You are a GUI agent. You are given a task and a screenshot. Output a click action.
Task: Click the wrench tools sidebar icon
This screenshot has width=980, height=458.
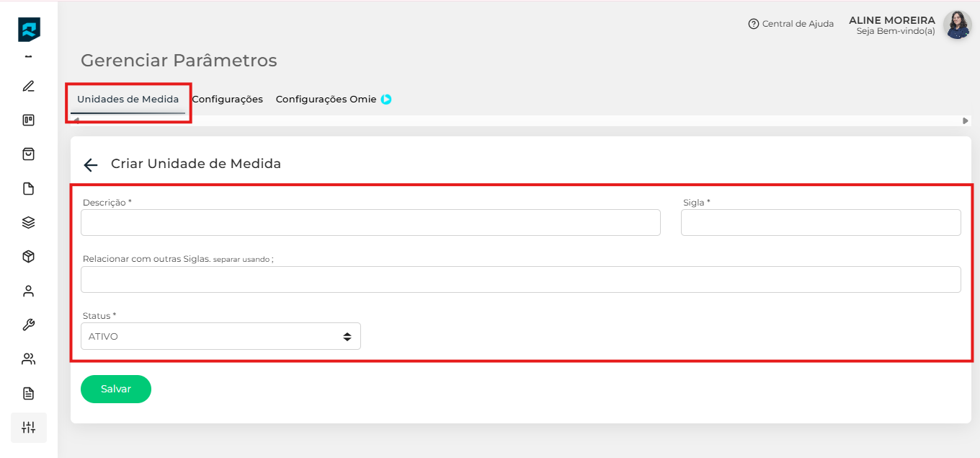tap(28, 325)
